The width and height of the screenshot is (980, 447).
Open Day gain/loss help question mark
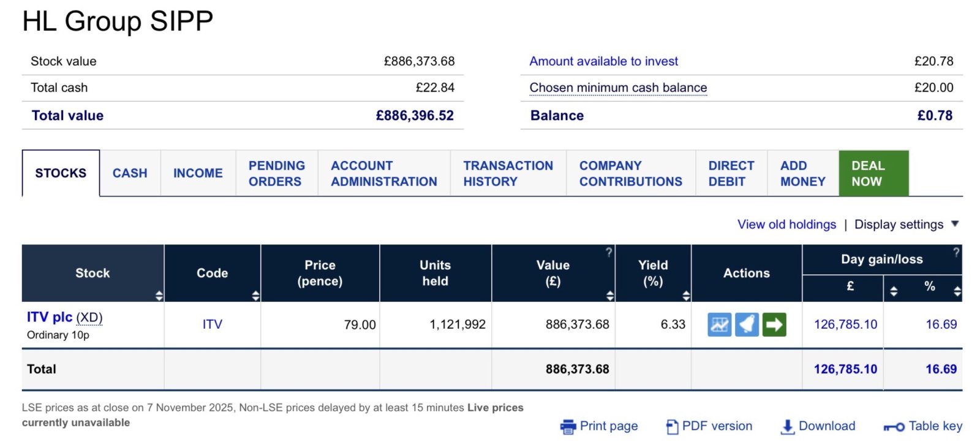pos(956,252)
